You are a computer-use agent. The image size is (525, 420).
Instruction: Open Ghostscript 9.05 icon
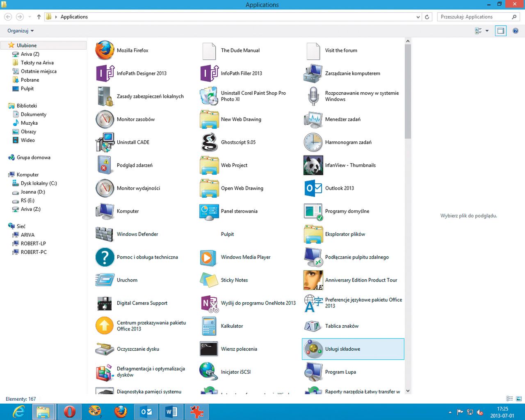click(x=209, y=142)
